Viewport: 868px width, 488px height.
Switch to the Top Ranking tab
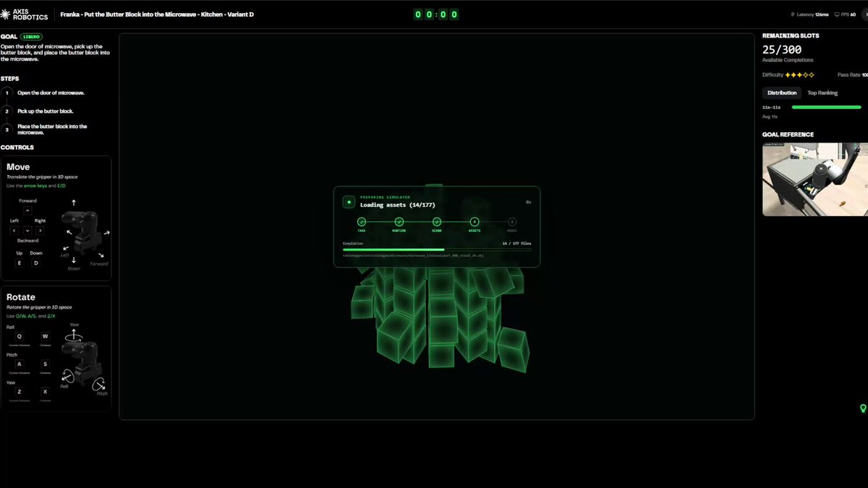pos(822,93)
